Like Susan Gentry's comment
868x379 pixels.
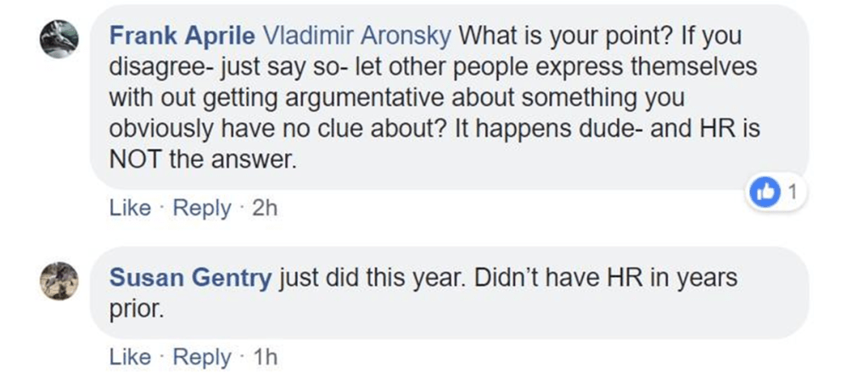point(129,358)
